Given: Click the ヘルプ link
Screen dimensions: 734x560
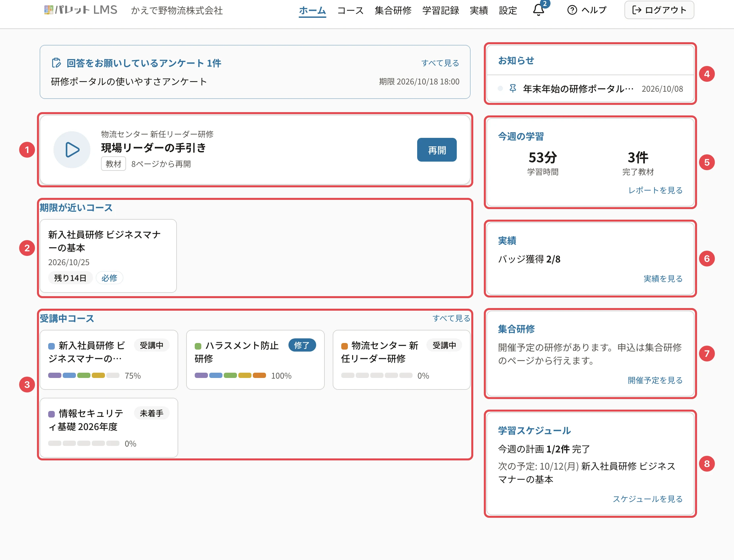Looking at the screenshot, I should tap(586, 10).
